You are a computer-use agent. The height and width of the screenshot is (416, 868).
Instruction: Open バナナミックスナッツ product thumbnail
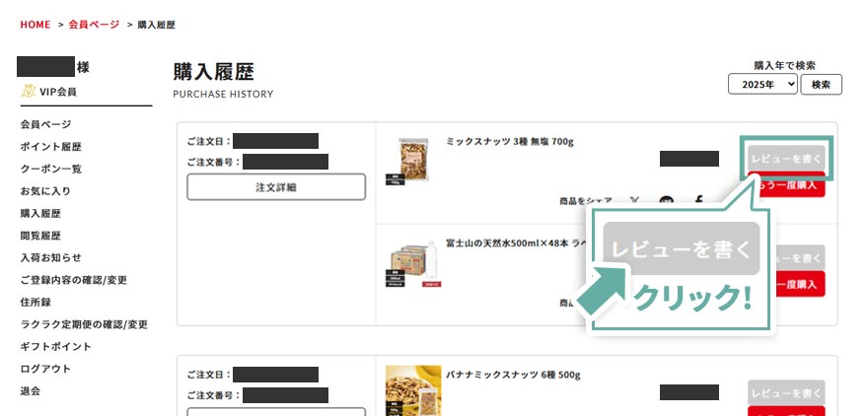point(413,391)
